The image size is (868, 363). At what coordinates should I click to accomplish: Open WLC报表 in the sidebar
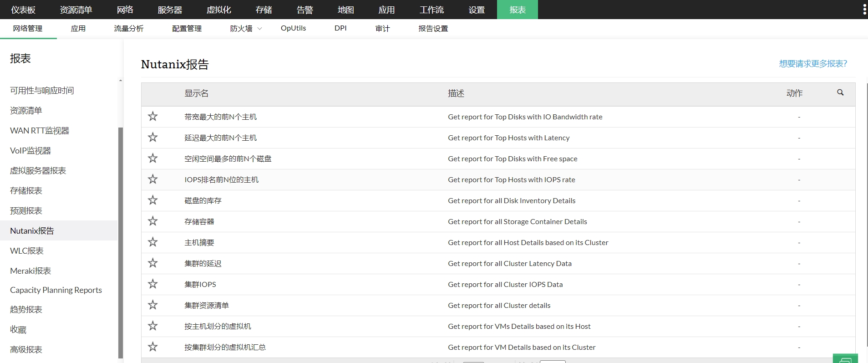(x=27, y=251)
